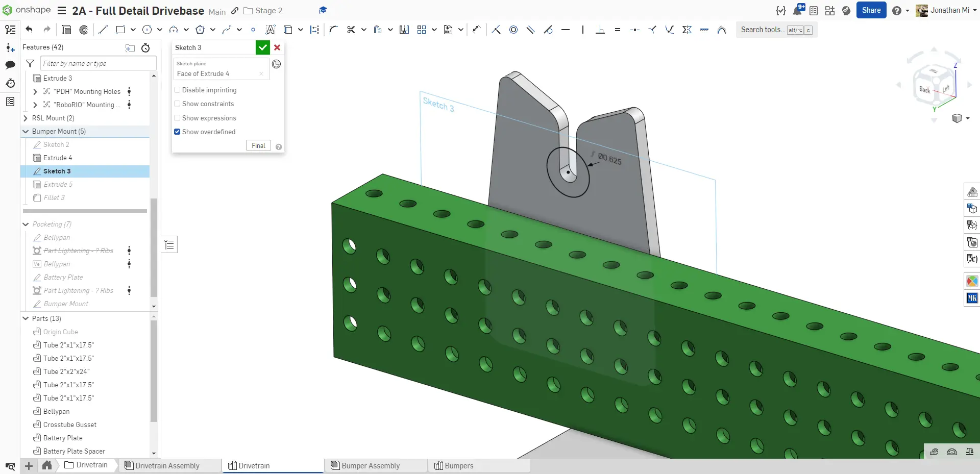Select the Line sketch tool

[x=103, y=30]
